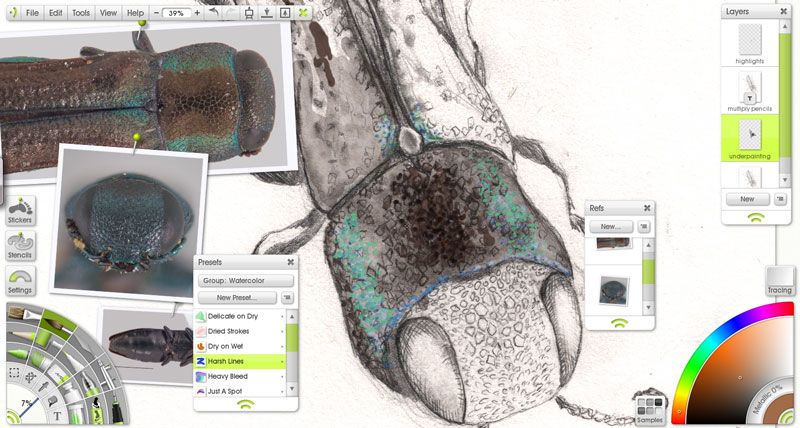
Task: Zoom in with the plus button
Action: (197, 13)
